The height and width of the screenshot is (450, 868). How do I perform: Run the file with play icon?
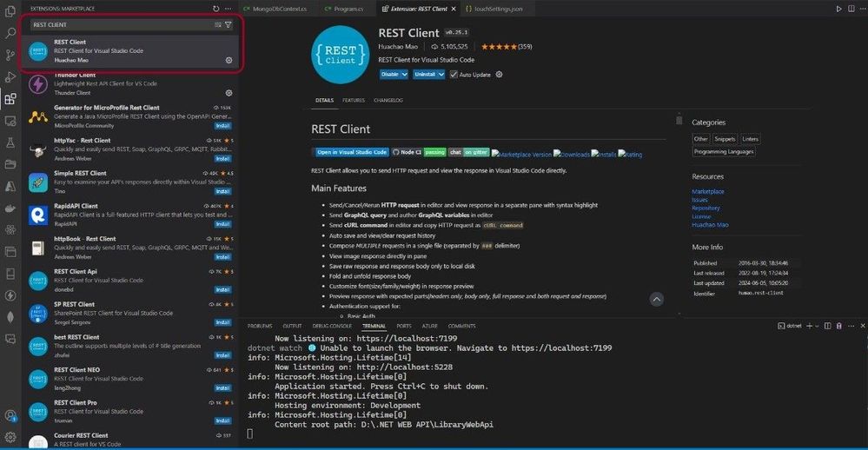click(x=838, y=9)
